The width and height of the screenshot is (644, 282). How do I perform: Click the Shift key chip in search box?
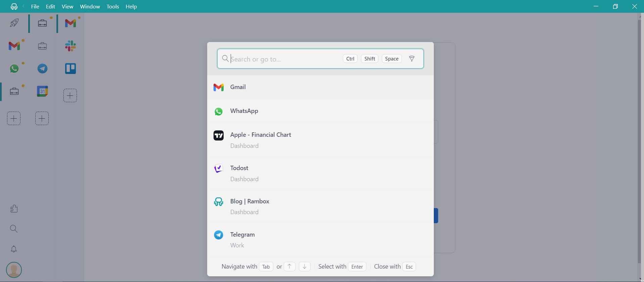(x=370, y=59)
